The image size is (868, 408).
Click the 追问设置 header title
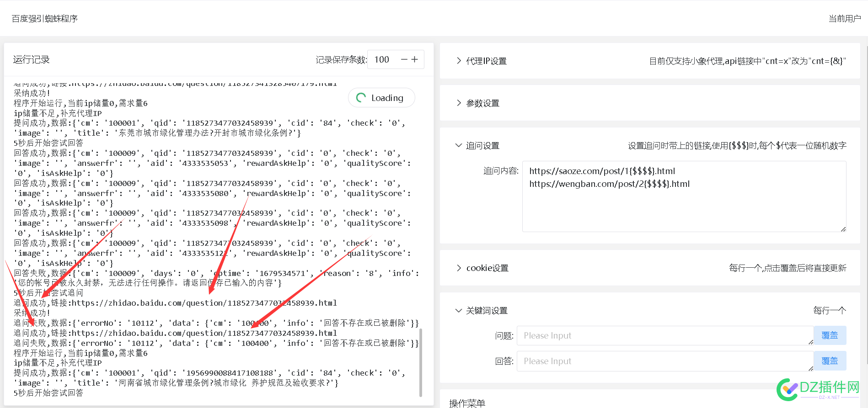coord(482,146)
